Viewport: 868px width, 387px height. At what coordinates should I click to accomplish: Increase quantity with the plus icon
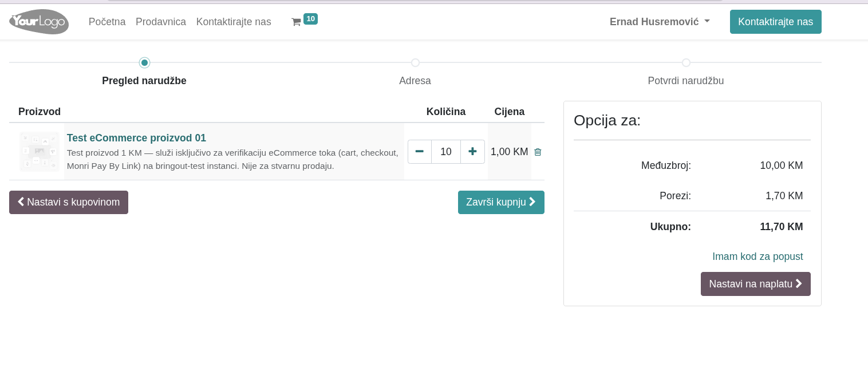[472, 152]
